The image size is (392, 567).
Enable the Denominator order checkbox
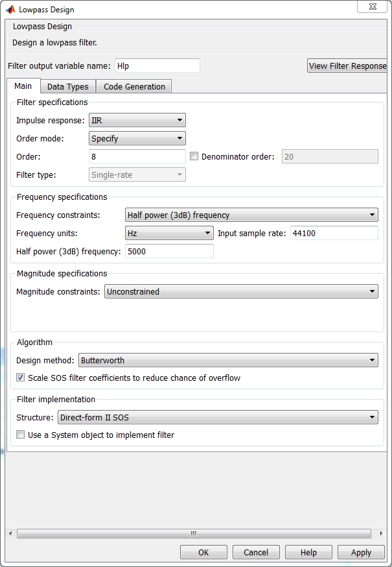point(194,156)
